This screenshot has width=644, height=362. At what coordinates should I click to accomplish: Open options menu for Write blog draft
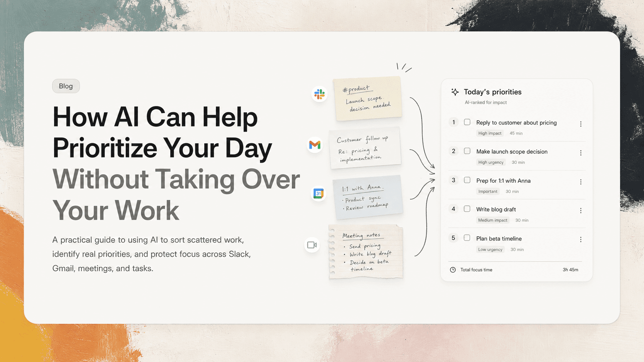(x=581, y=211)
